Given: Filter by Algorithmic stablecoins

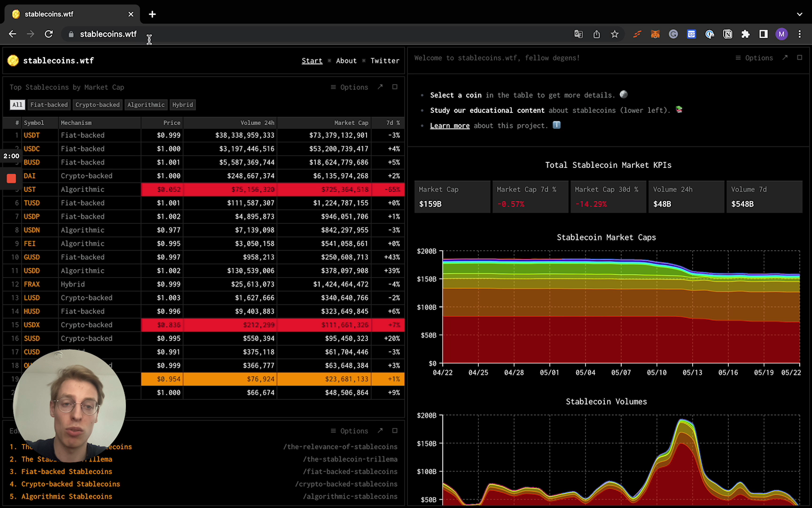Looking at the screenshot, I should click(x=146, y=104).
